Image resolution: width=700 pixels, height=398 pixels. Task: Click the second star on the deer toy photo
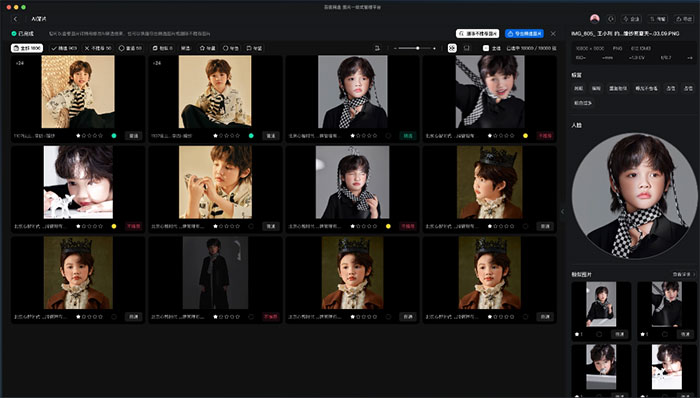click(84, 226)
